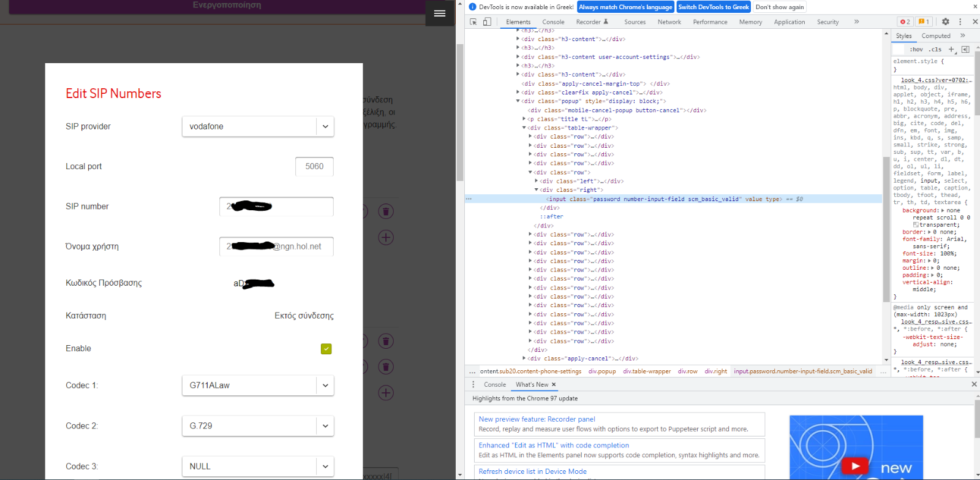Click the SIP number input field
This screenshot has width=980, height=480.
[276, 207]
